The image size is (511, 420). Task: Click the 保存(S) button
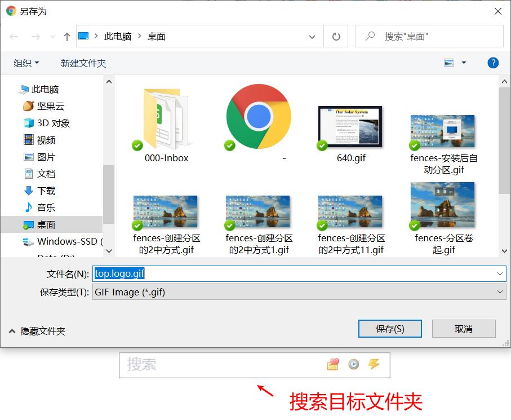pos(390,328)
